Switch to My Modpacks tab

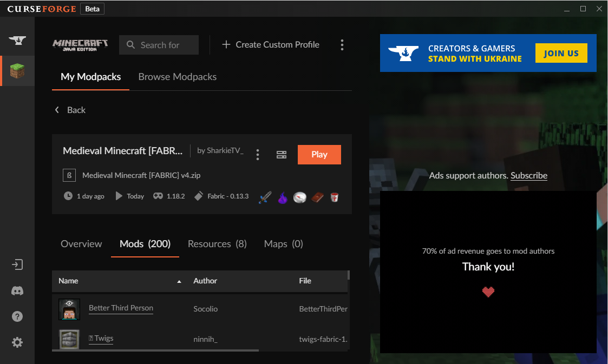click(91, 77)
